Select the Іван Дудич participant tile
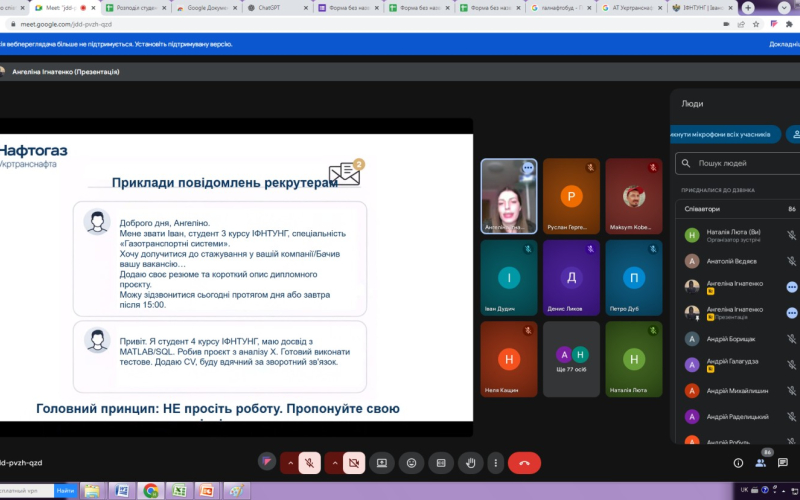The image size is (800, 500). 509,278
